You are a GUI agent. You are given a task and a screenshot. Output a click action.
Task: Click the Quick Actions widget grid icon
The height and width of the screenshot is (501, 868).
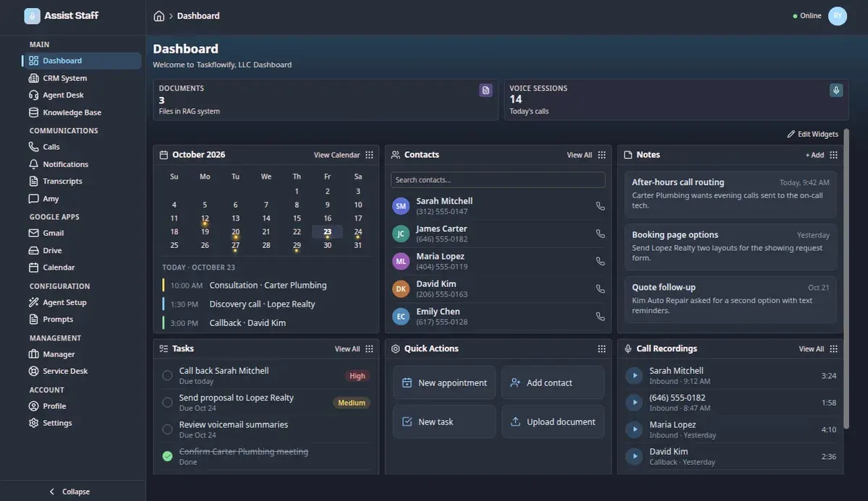602,348
